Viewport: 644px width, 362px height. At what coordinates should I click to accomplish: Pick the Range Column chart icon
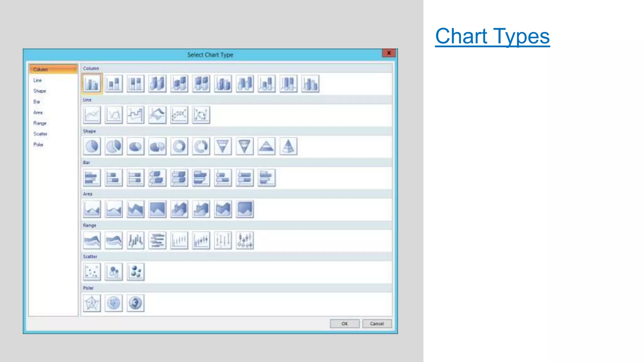[x=136, y=240]
